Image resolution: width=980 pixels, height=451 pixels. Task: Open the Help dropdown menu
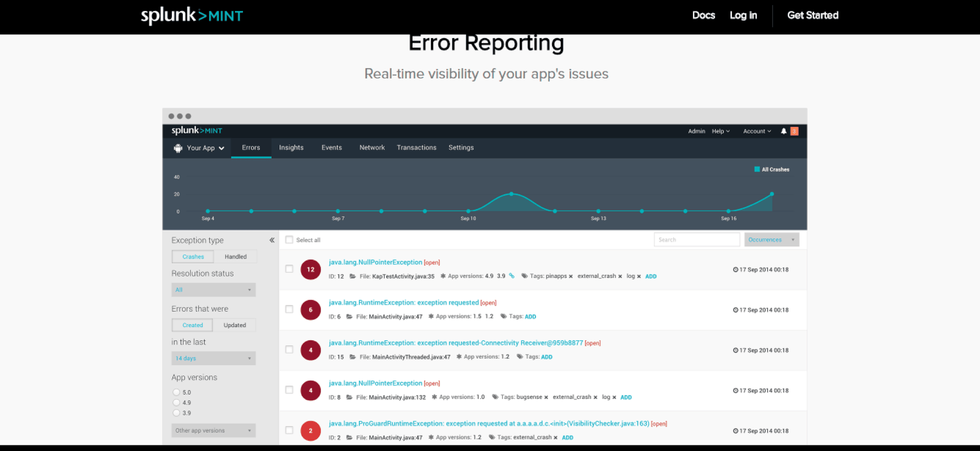[x=721, y=131]
